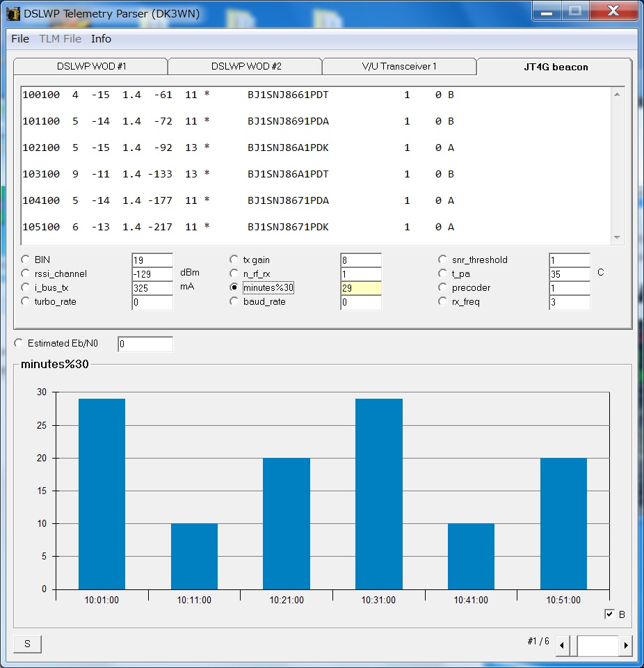Open the TLM File menu
The height and width of the screenshot is (668, 644).
pyautogui.click(x=60, y=39)
